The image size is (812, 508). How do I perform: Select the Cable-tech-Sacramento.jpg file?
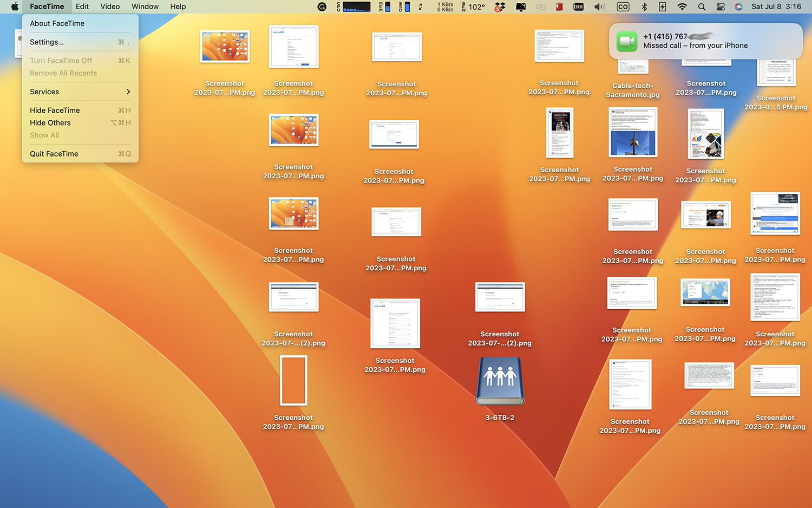[x=632, y=90]
